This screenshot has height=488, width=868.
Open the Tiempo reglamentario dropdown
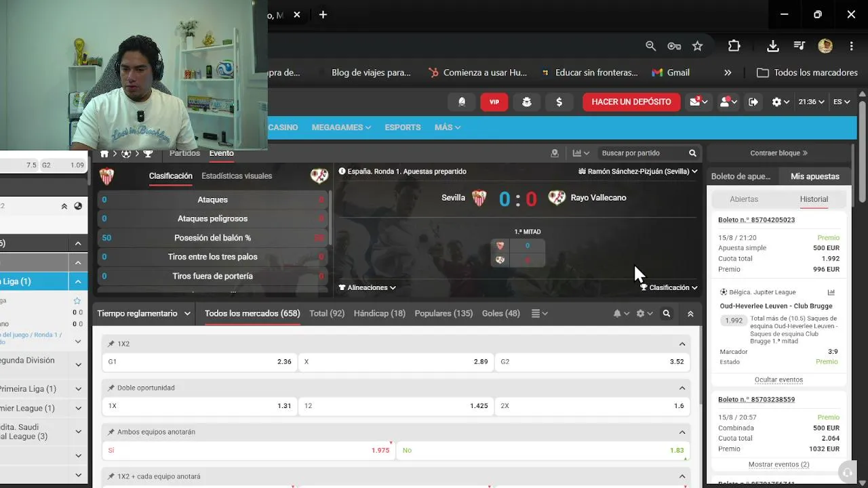tap(144, 314)
